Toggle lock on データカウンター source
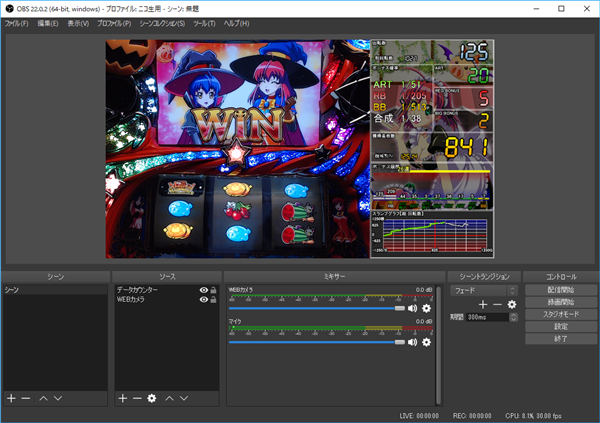 click(213, 290)
